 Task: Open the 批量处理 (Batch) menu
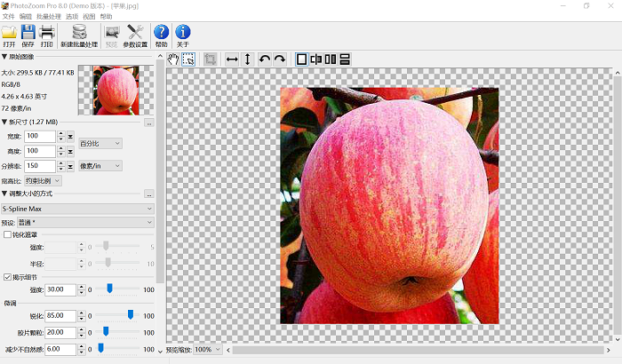[x=47, y=17]
